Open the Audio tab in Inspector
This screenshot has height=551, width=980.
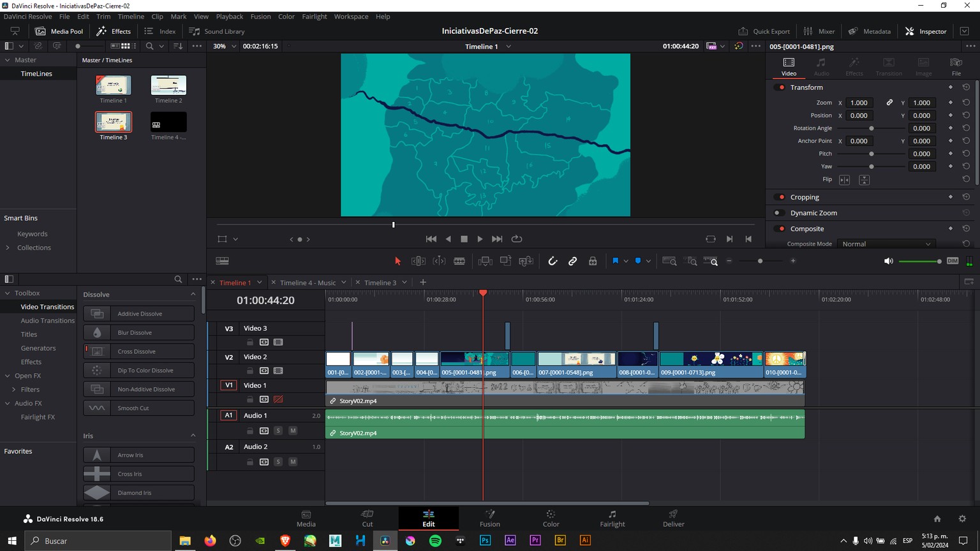[822, 66]
